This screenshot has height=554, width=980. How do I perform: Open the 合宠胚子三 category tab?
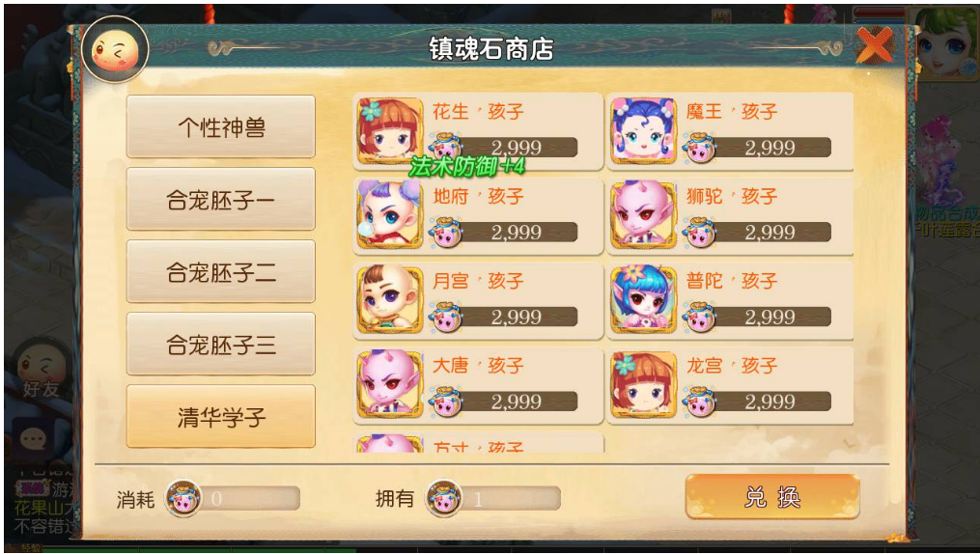point(221,345)
